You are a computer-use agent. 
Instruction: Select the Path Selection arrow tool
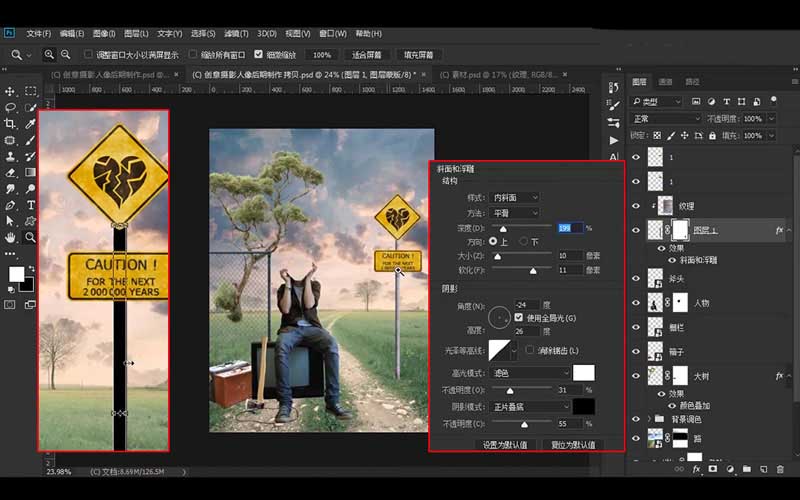coord(10,221)
